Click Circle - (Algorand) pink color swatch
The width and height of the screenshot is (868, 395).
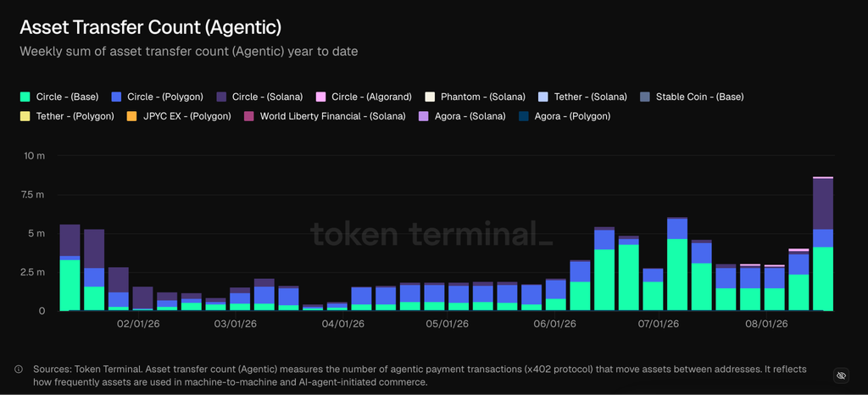pos(320,97)
